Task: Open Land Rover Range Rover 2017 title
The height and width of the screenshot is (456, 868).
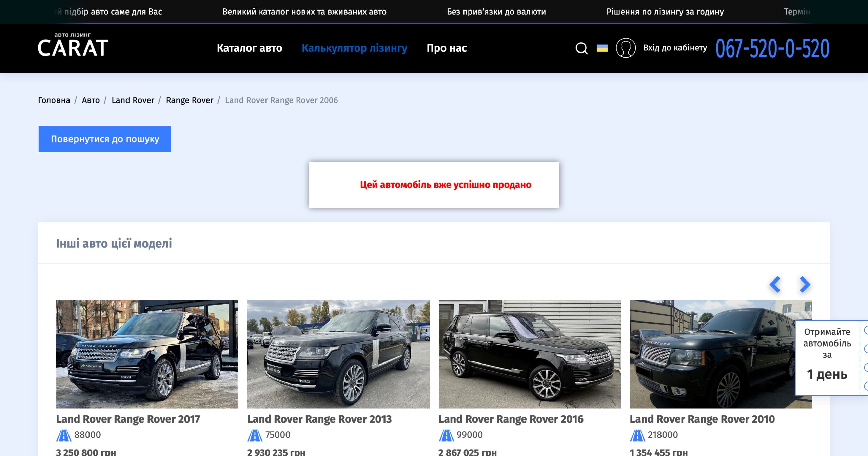Action: point(128,419)
